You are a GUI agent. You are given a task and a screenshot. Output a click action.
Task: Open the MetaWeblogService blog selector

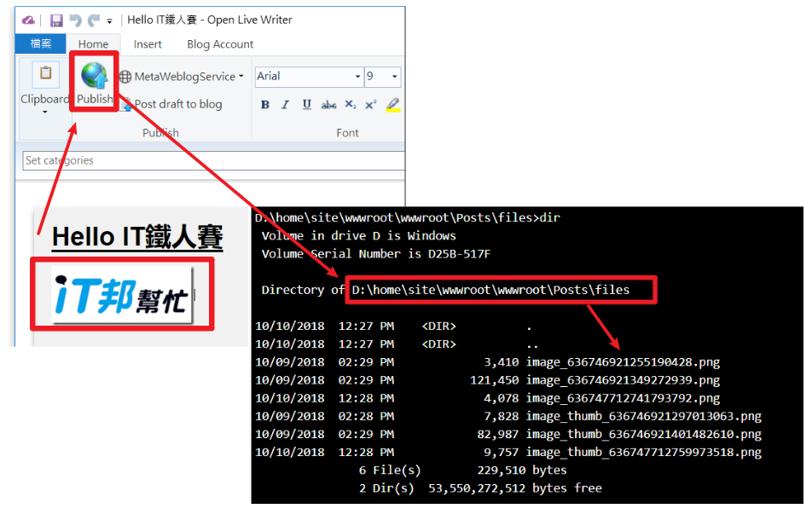click(x=182, y=77)
